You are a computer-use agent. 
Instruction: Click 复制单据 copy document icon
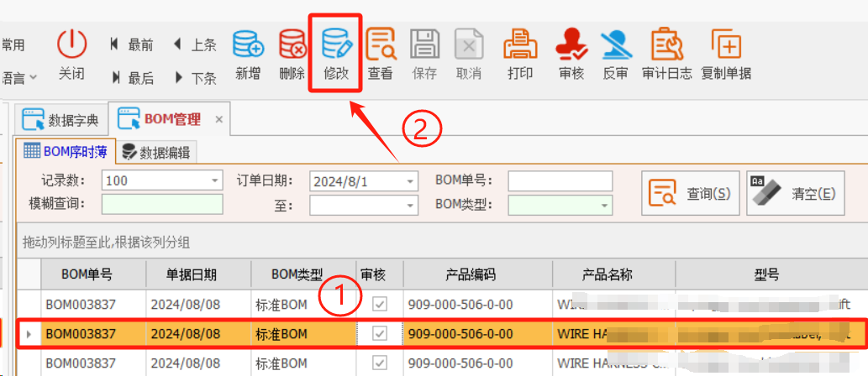[x=726, y=44]
